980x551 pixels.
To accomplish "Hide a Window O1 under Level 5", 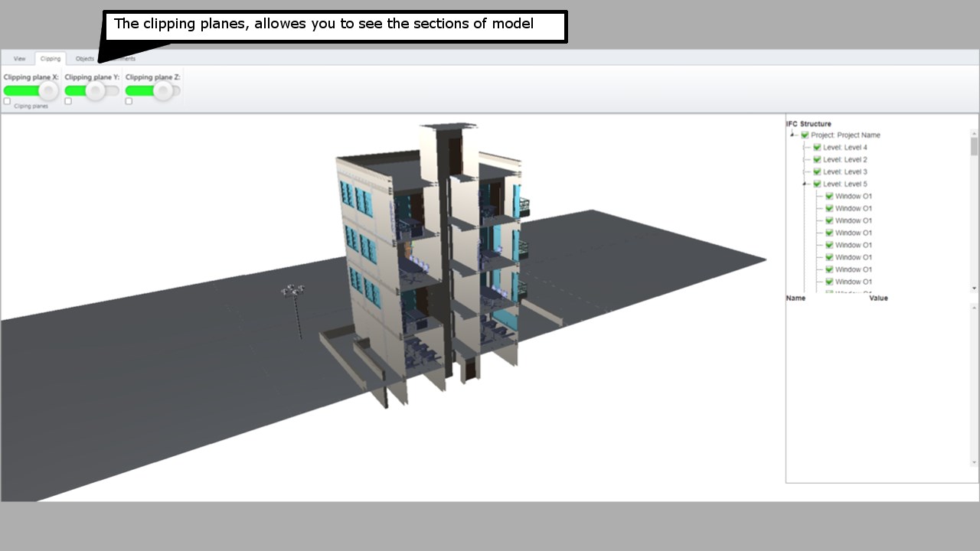I will 828,220.
